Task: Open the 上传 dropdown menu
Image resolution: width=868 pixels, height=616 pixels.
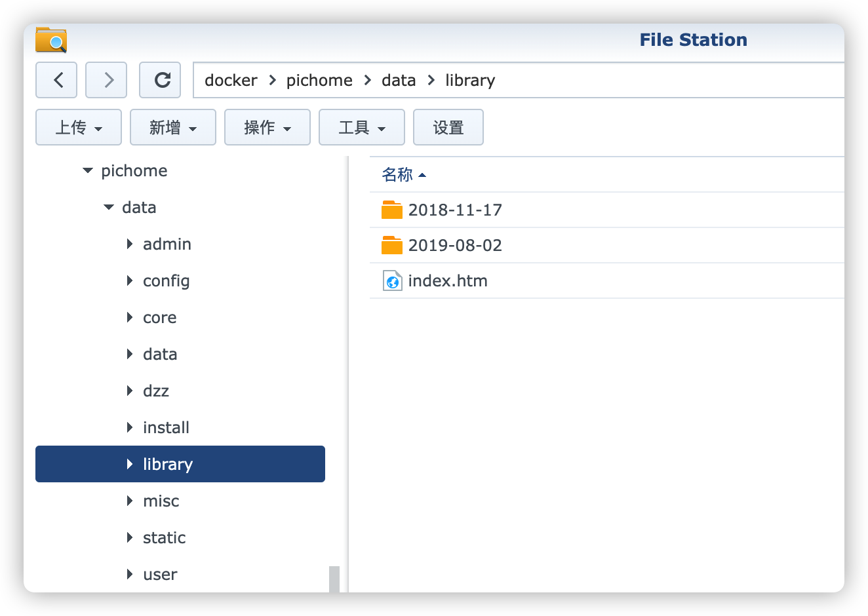Action: [x=78, y=127]
